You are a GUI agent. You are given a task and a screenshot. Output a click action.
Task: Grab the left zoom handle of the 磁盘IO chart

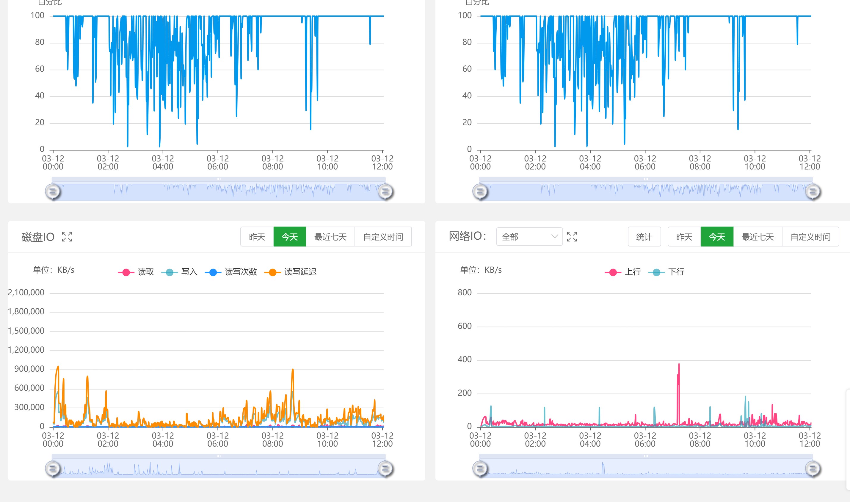click(53, 469)
